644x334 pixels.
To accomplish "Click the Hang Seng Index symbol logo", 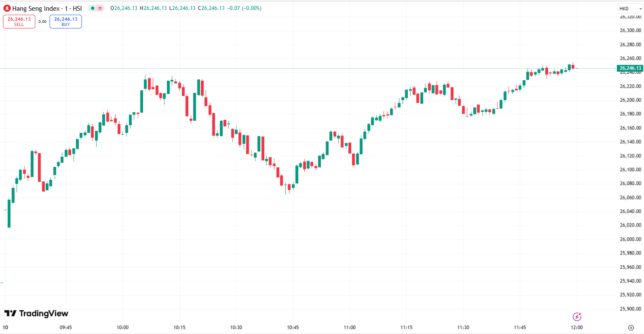I will pyautogui.click(x=6, y=8).
